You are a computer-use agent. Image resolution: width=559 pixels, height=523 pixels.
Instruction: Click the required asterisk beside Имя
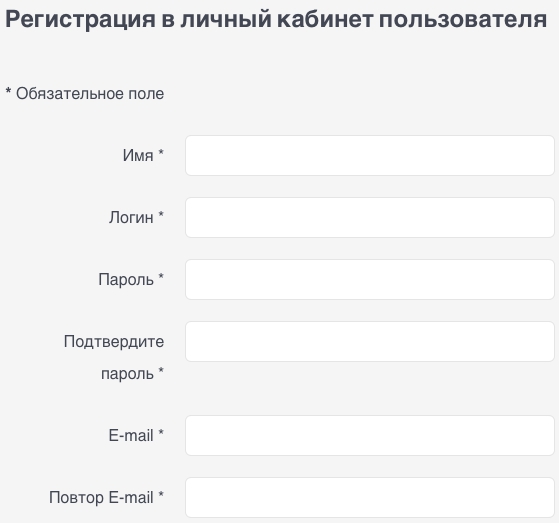pos(161,152)
